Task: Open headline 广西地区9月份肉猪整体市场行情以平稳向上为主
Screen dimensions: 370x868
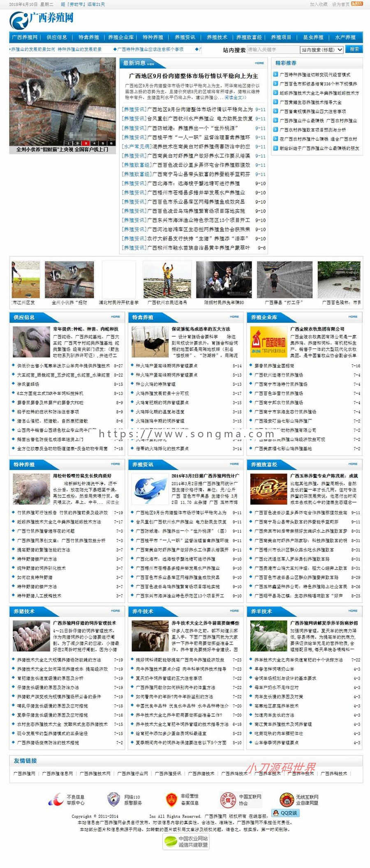Action: 194,76
